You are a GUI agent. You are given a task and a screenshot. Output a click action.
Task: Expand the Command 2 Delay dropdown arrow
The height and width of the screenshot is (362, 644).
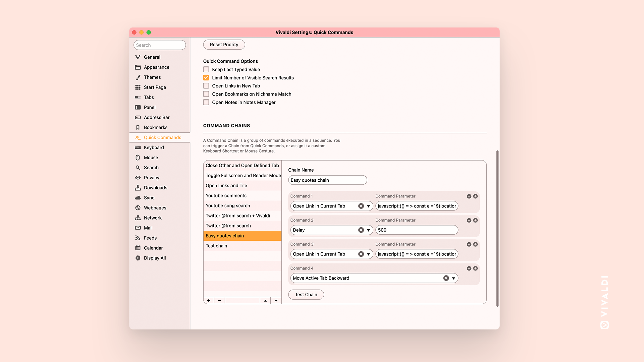coord(368,230)
